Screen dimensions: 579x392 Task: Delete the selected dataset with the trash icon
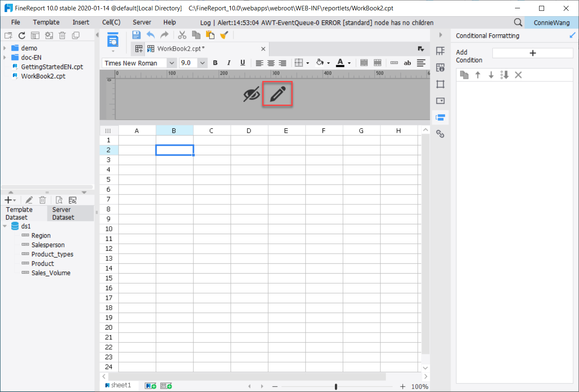tap(42, 200)
